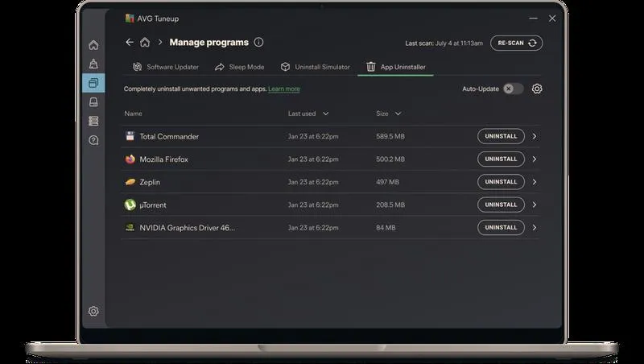
Task: Click the Total Commander program name
Action: (169, 136)
